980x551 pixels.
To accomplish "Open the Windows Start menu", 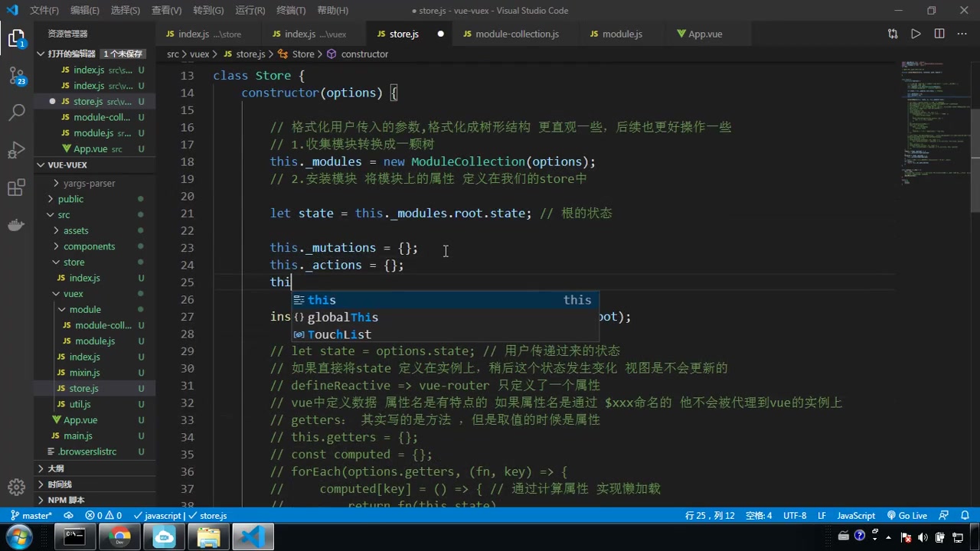I will 18,537.
